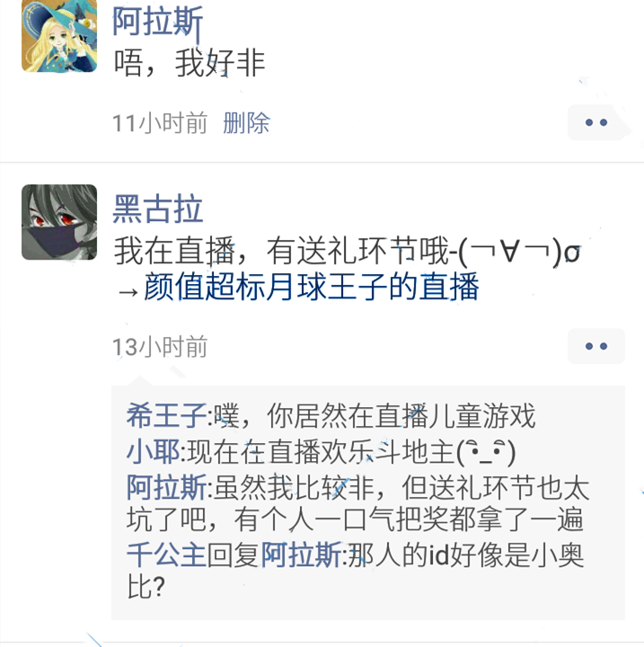Screen dimensions: 644x647
Task: Tap the 13小时前 timestamp
Action: [160, 347]
